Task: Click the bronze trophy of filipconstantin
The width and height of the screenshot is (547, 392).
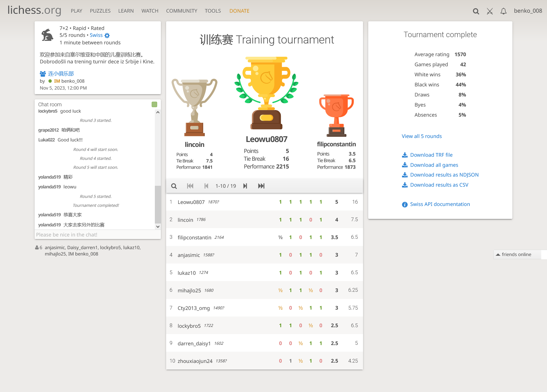Action: coord(337,115)
